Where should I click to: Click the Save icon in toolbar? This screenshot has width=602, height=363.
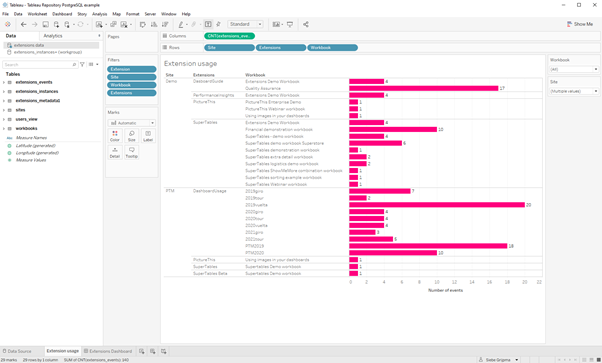[x=45, y=24]
